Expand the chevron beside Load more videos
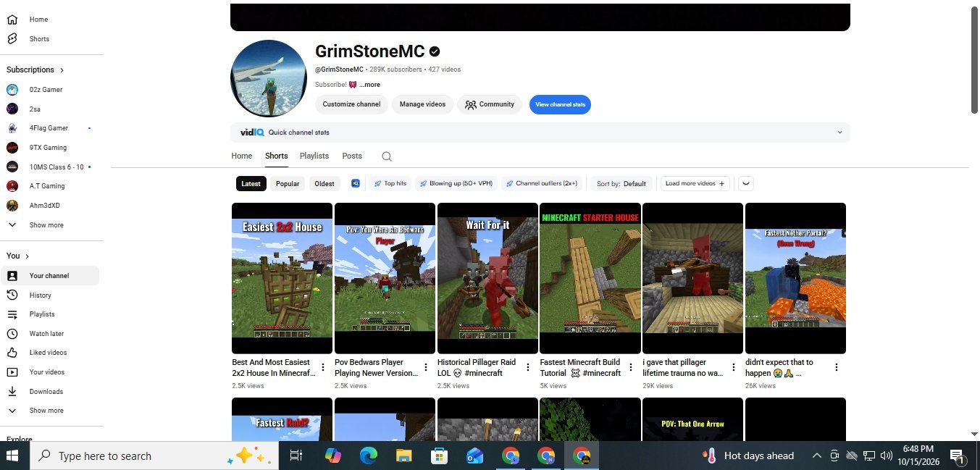The image size is (980, 470). click(746, 184)
